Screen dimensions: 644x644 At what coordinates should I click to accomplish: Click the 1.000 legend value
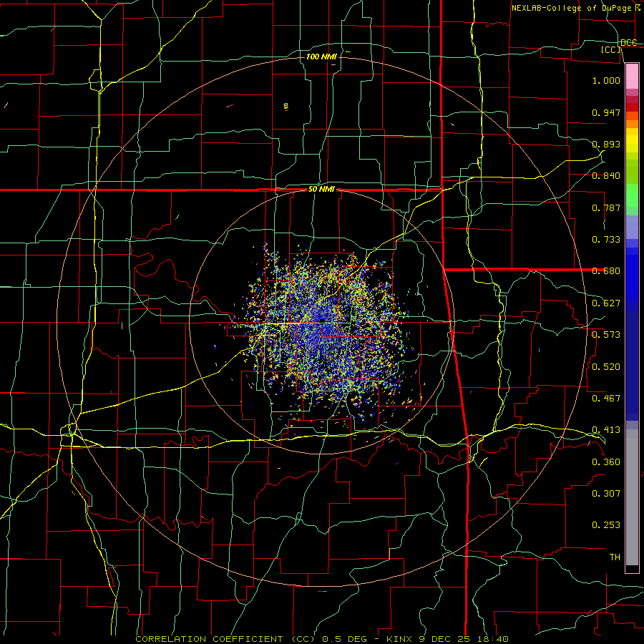pyautogui.click(x=606, y=80)
